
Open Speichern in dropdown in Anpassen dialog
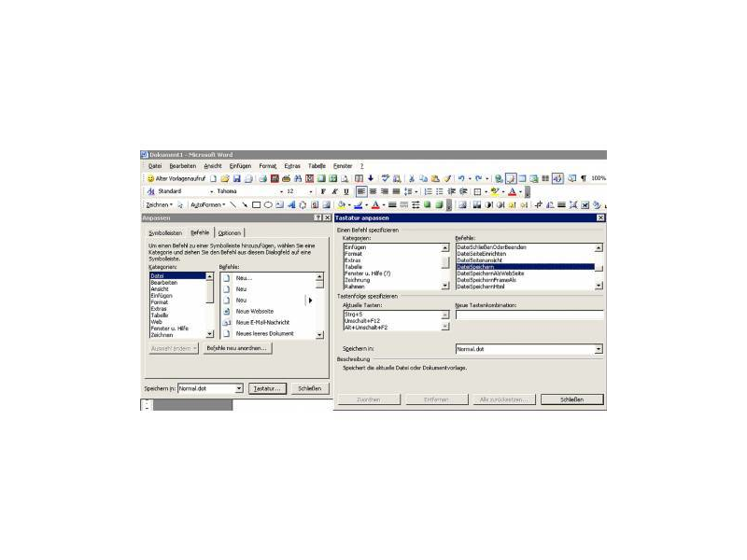(x=239, y=388)
